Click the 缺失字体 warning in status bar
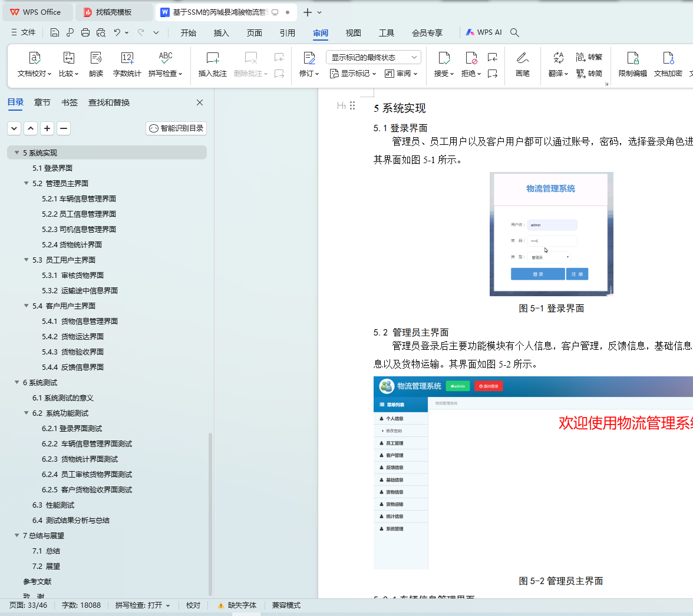This screenshot has height=616, width=693. 237,605
